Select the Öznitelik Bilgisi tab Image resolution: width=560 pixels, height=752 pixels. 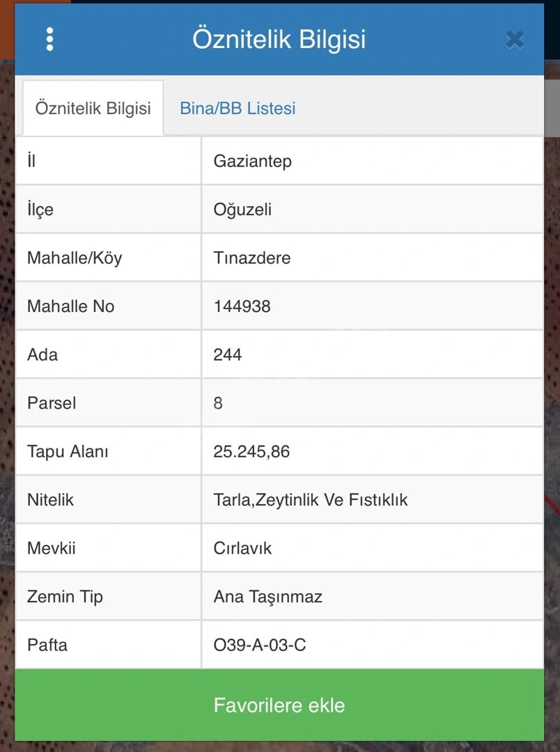[x=93, y=109]
